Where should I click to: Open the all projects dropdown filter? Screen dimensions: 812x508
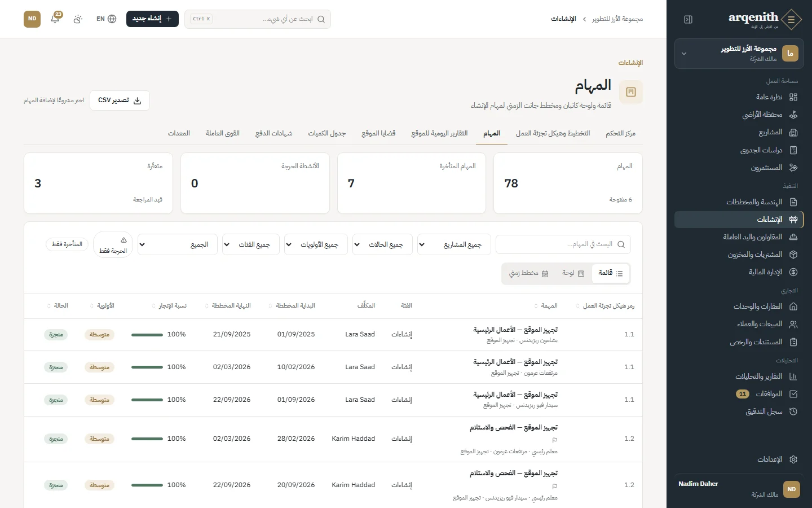[x=454, y=244]
